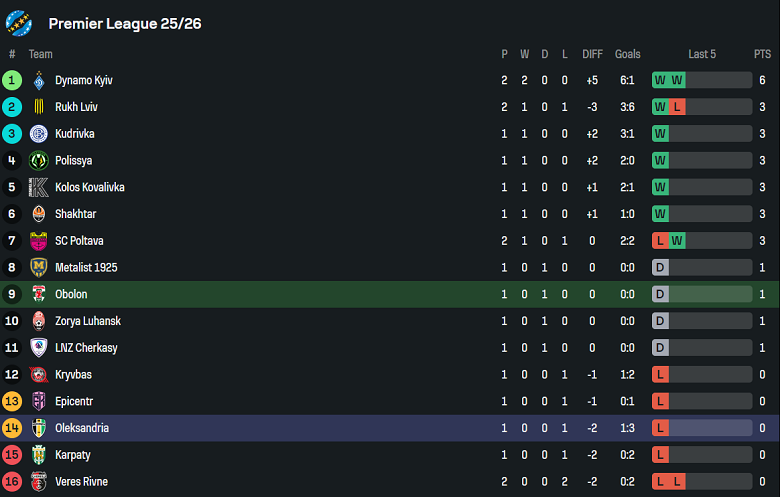780x497 pixels.
Task: Click the Kolos Kovalivka club crest
Action: point(39,187)
